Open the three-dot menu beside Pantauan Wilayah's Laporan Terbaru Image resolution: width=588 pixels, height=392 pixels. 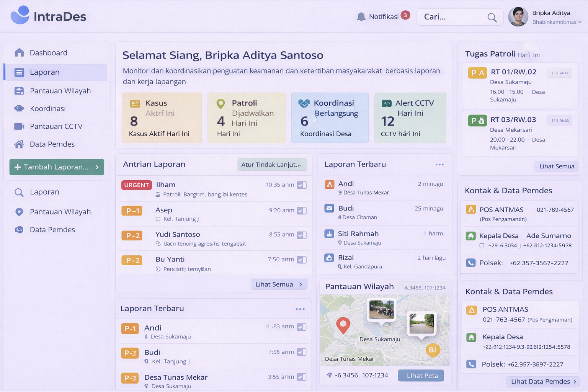coord(439,165)
